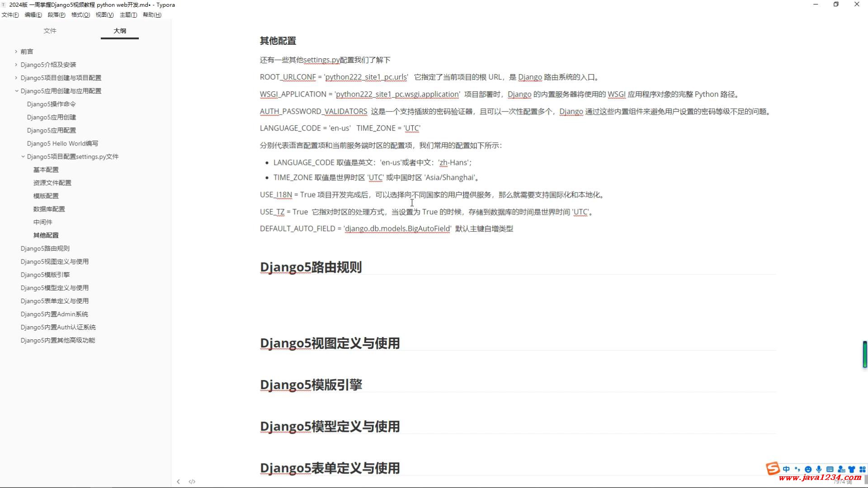This screenshot has width=868, height=488.
Task: Click the 7974 词 word count status
Action: pos(842,482)
